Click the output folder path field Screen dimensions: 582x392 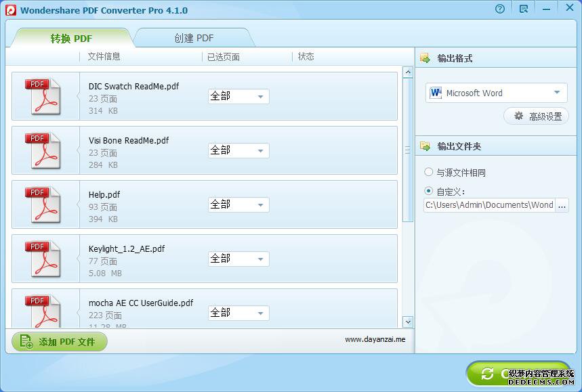click(489, 205)
